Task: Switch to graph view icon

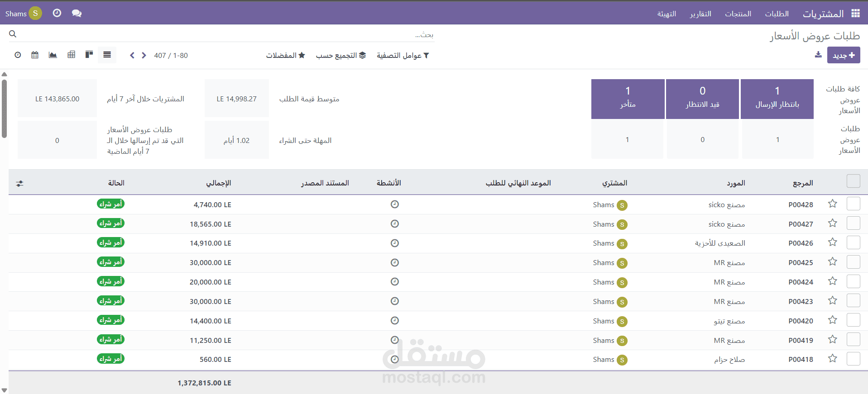Action: pyautogui.click(x=53, y=55)
